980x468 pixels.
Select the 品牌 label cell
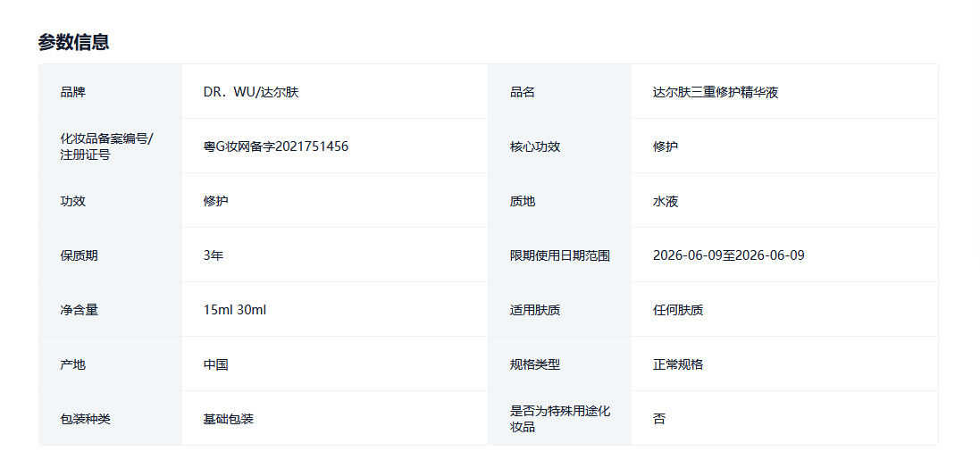[73, 92]
